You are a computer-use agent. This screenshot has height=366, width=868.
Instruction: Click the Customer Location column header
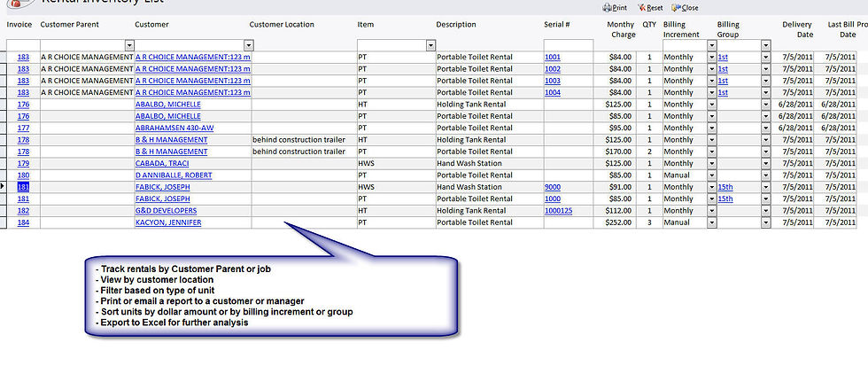[282, 24]
